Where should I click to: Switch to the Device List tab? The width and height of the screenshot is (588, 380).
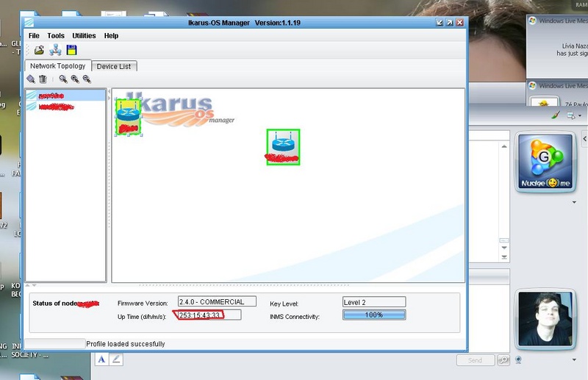114,66
